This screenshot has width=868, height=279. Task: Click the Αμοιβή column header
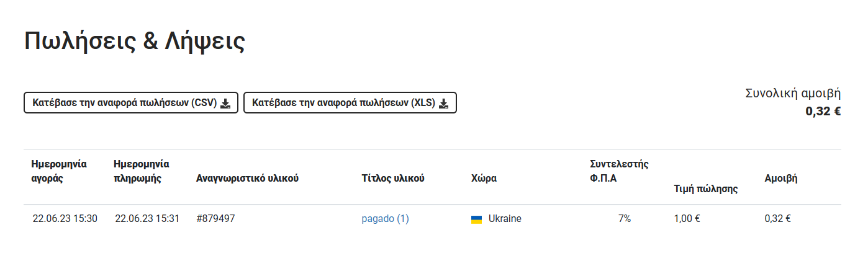(781, 178)
